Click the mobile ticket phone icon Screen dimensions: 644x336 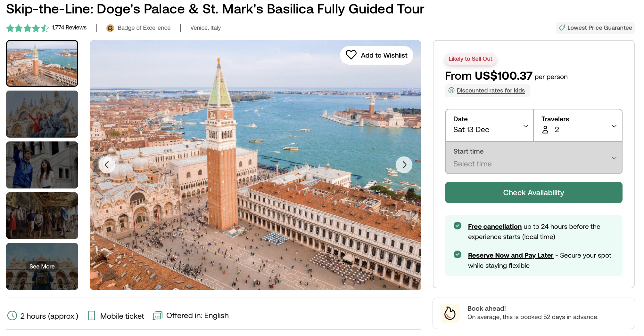(92, 316)
